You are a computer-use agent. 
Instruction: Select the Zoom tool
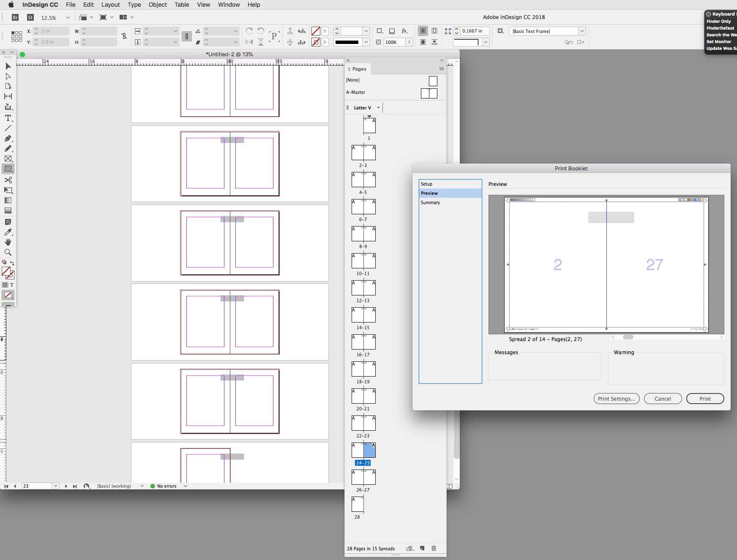coord(8,252)
